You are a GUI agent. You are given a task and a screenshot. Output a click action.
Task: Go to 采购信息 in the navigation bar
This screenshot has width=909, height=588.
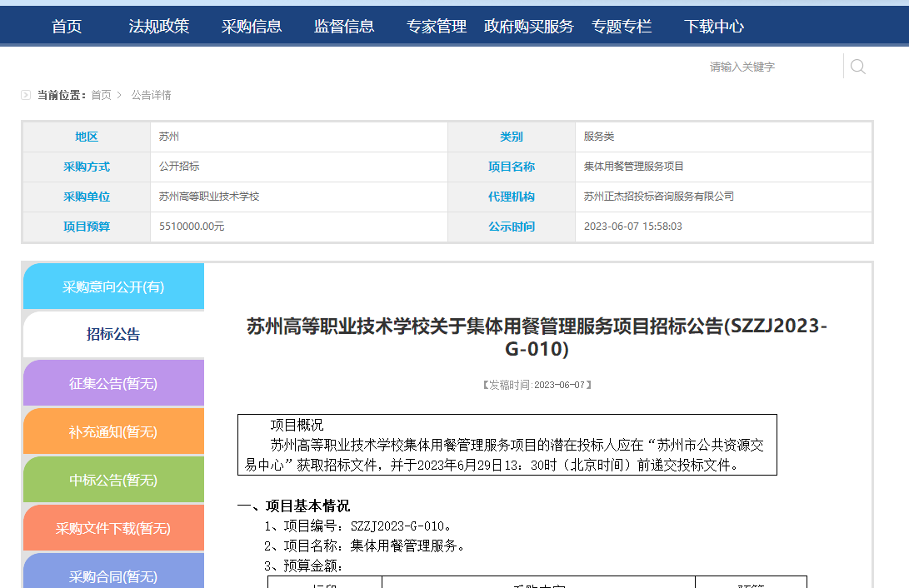point(252,26)
